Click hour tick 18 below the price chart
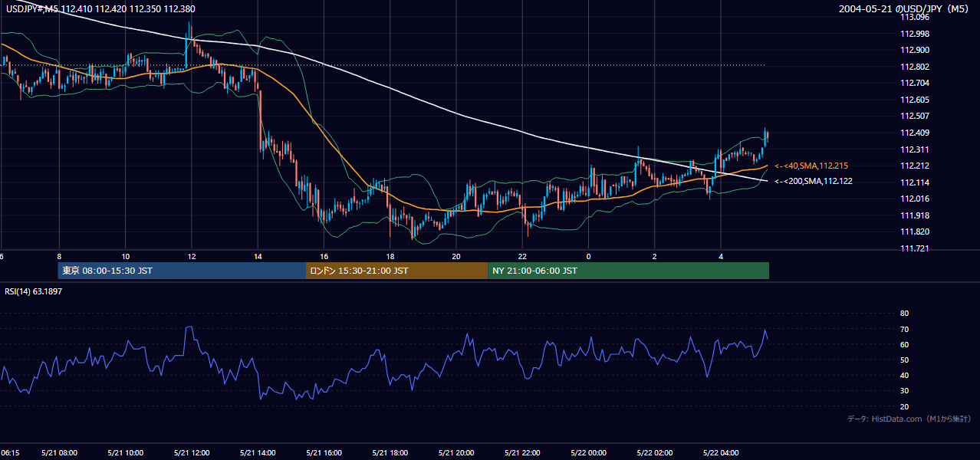Image resolution: width=980 pixels, height=460 pixels. [x=390, y=256]
